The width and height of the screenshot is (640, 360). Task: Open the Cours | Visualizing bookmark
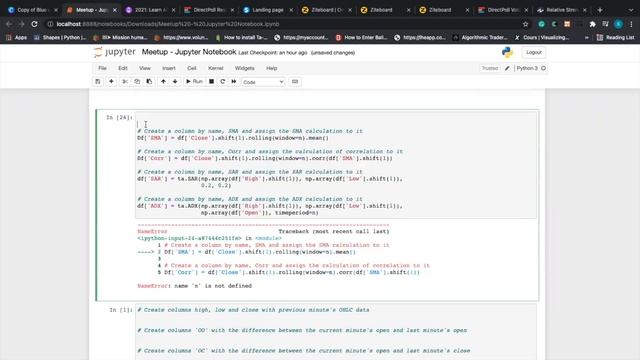tap(541, 38)
